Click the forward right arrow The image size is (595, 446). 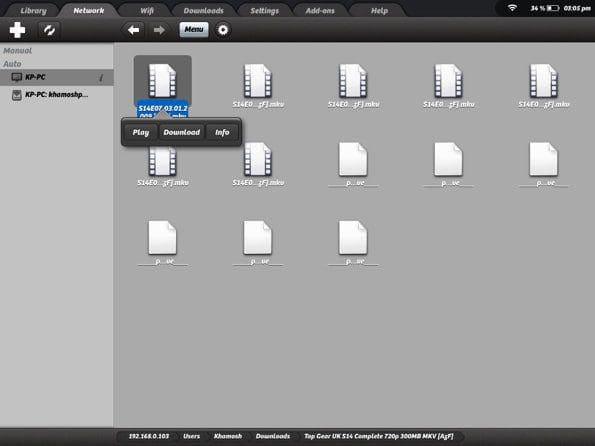[159, 30]
